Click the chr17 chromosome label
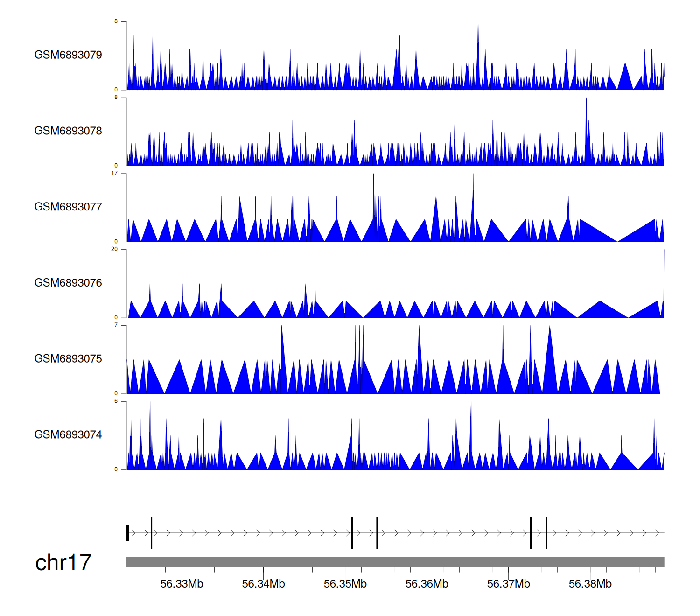Image resolution: width=700 pixels, height=616 pixels. (63, 563)
